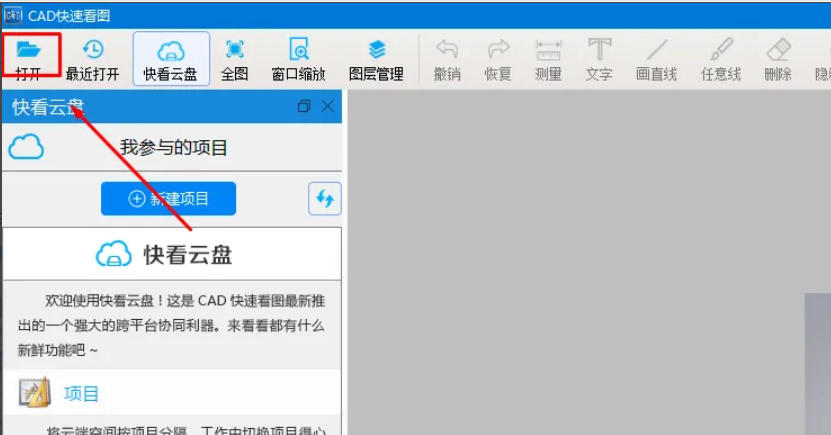Select the 画直线 line tool

656,59
